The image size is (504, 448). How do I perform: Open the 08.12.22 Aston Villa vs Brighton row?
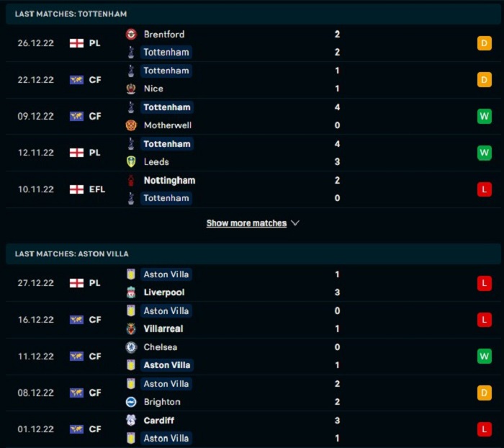coord(253,393)
